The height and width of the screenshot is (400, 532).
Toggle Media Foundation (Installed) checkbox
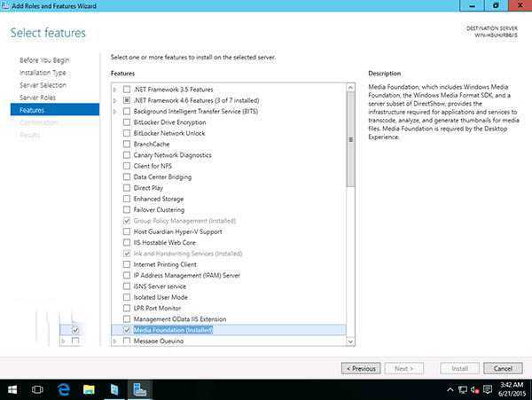click(x=127, y=330)
